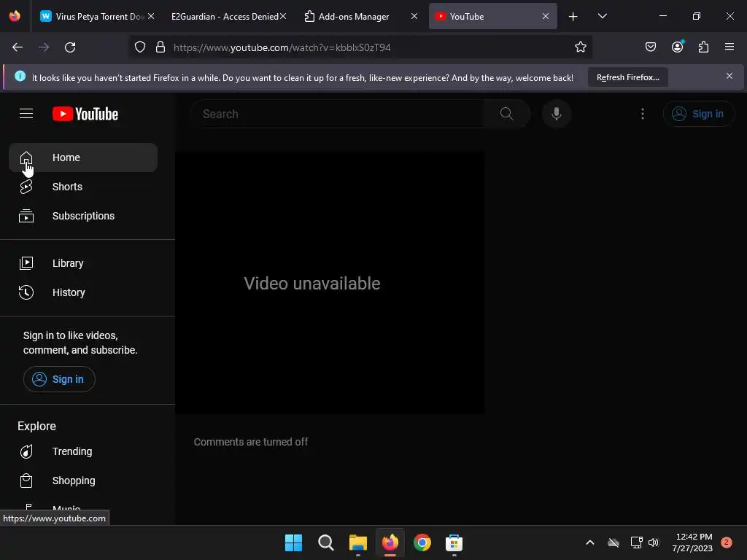
Task: Go to Home in sidebar
Action: point(83,157)
